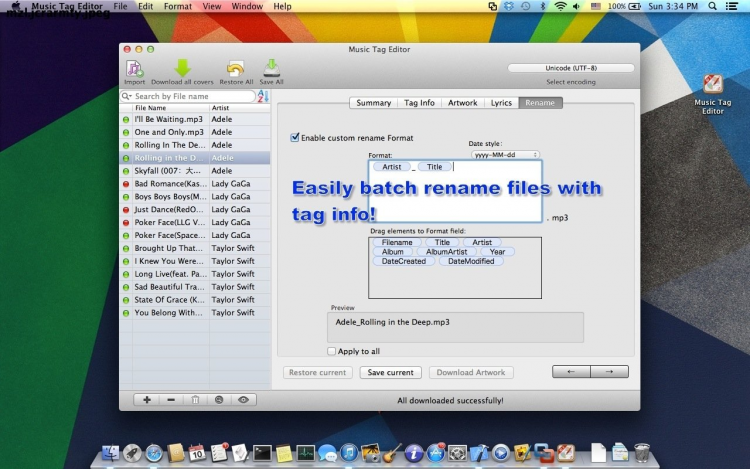The width and height of the screenshot is (750, 469).
Task: Select the DateModified element token
Action: pos(471,261)
